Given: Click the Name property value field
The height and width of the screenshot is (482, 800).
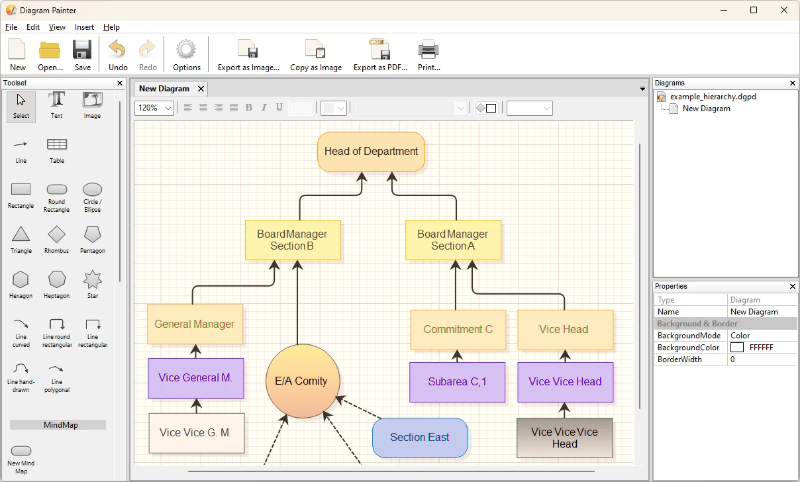Looking at the screenshot, I should pyautogui.click(x=762, y=312).
